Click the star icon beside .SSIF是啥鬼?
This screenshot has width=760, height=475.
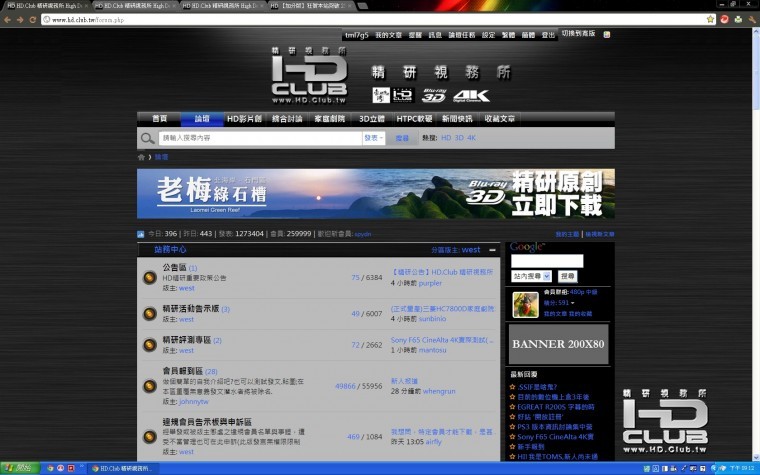click(512, 387)
